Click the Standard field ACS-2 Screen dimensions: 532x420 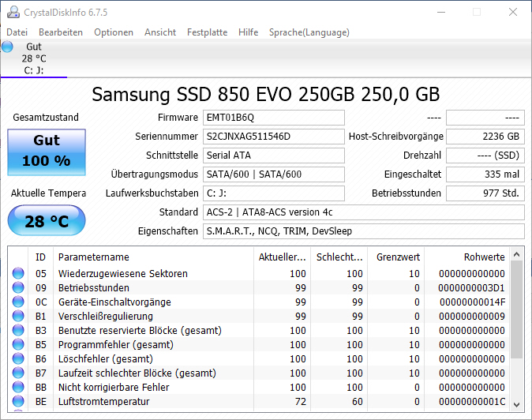coord(364,212)
